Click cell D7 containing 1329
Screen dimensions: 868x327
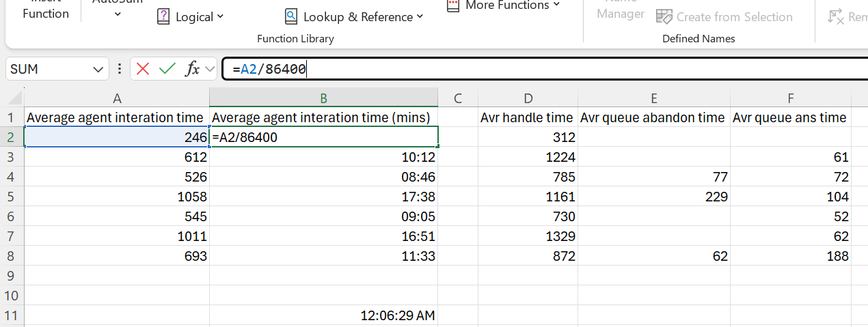[x=528, y=236]
